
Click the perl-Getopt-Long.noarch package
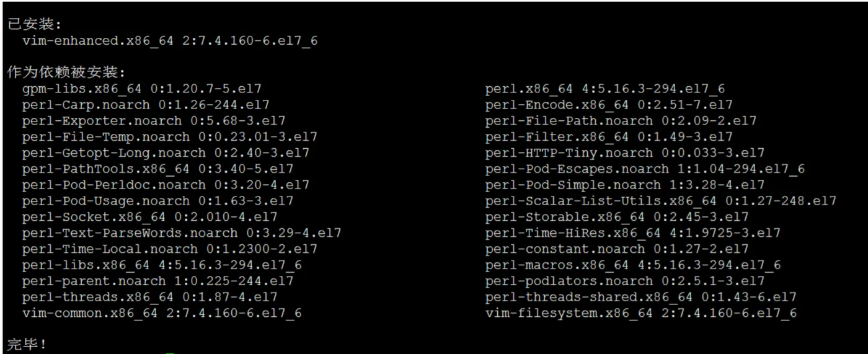pos(165,153)
